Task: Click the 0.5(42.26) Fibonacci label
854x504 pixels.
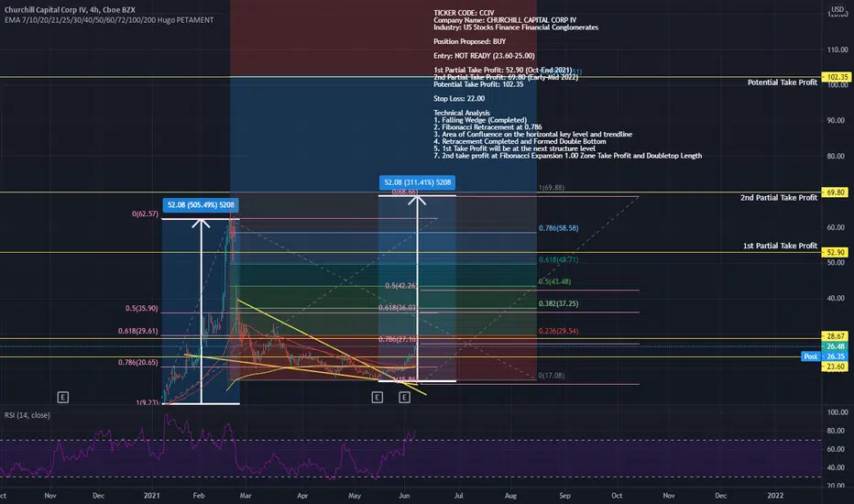Action: (401, 286)
